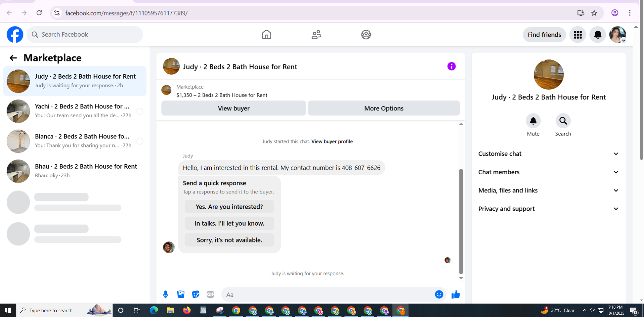Bookmark this page with the star icon
Screen dimensions: 644x317
pos(594,13)
